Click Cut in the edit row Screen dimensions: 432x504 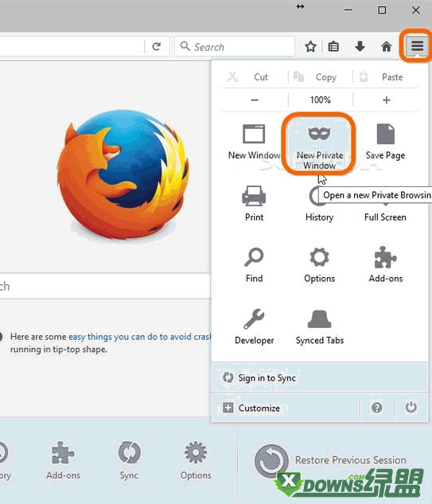254,77
